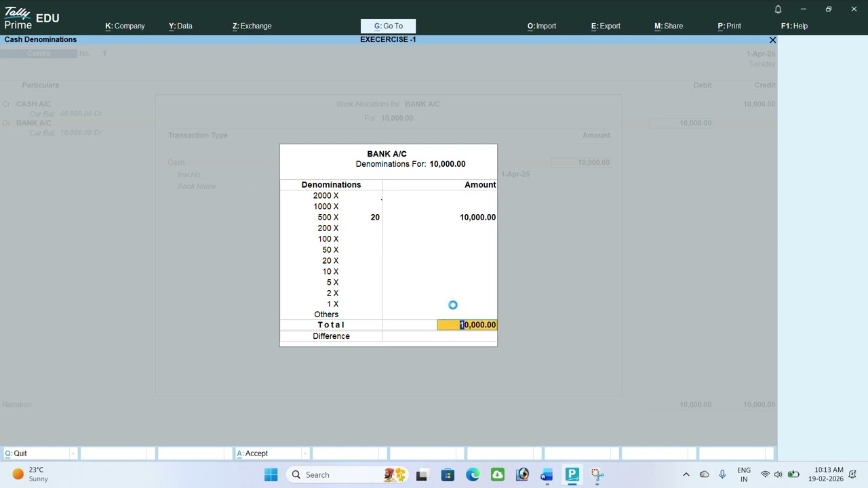
Task: Open Microsoft Word from taskbar
Action: coord(547,474)
